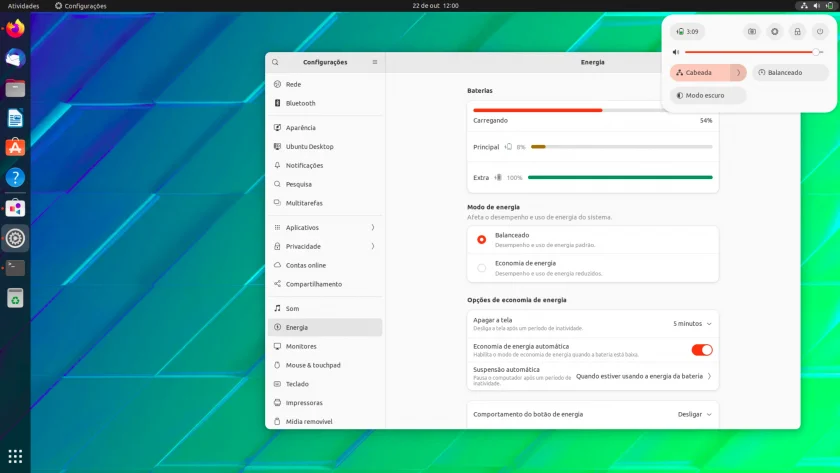Click the Carregando 54% battery bar
This screenshot has height=473, width=840.
tap(592, 110)
